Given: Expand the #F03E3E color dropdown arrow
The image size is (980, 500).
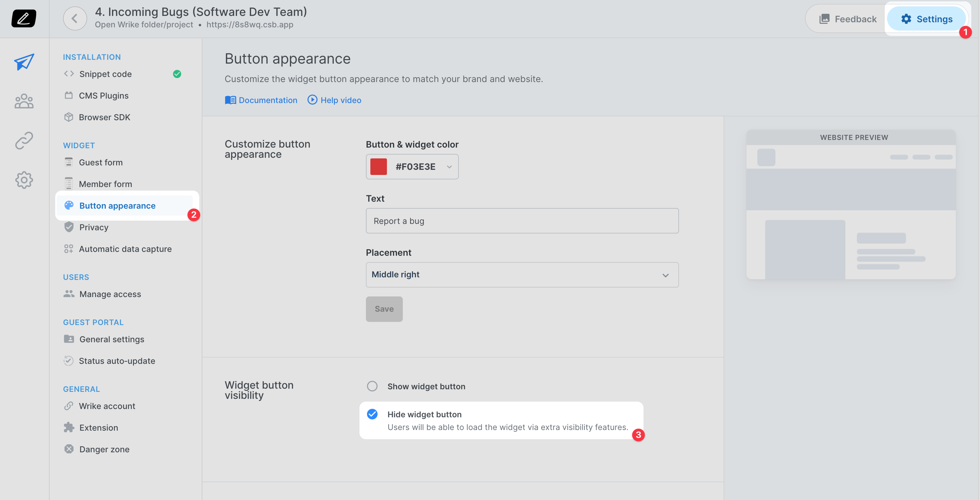Looking at the screenshot, I should click(449, 167).
